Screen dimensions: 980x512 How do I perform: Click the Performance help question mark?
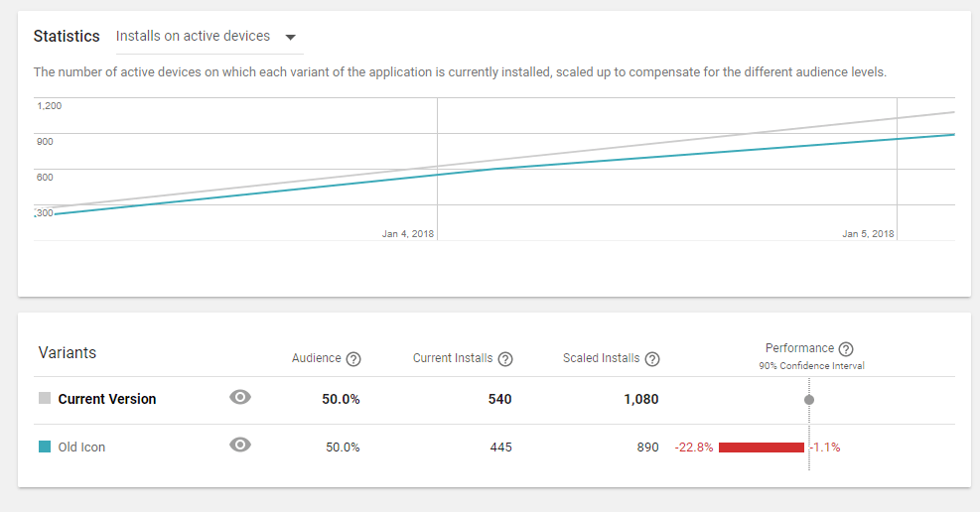846,349
